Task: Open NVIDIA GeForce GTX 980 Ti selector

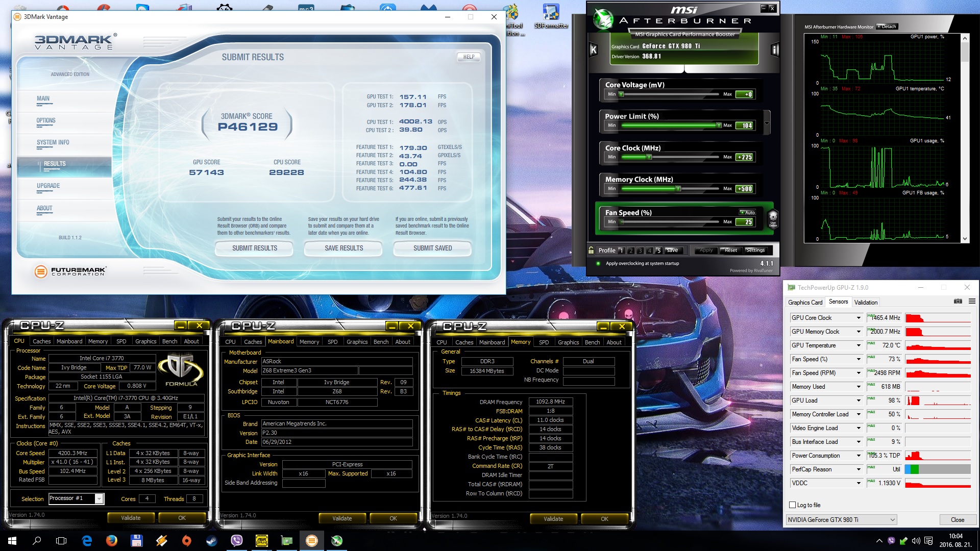Action: (x=841, y=519)
